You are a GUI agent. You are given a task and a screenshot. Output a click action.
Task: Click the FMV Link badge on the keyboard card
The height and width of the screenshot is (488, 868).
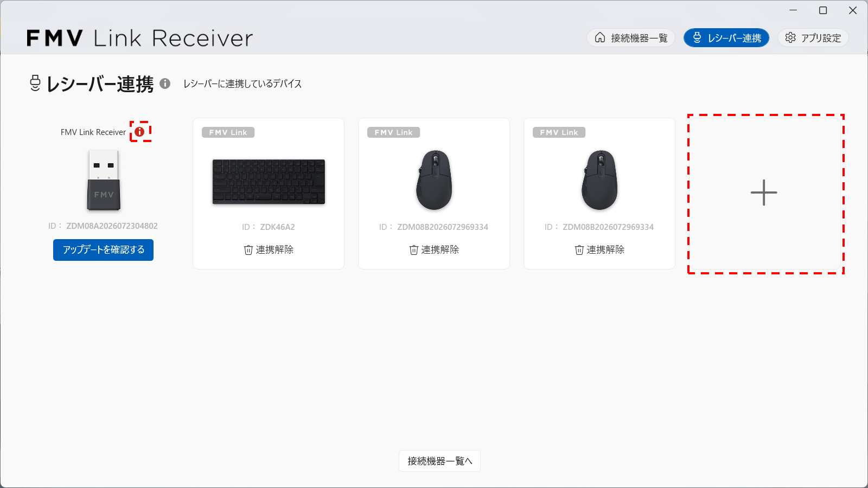click(x=228, y=132)
